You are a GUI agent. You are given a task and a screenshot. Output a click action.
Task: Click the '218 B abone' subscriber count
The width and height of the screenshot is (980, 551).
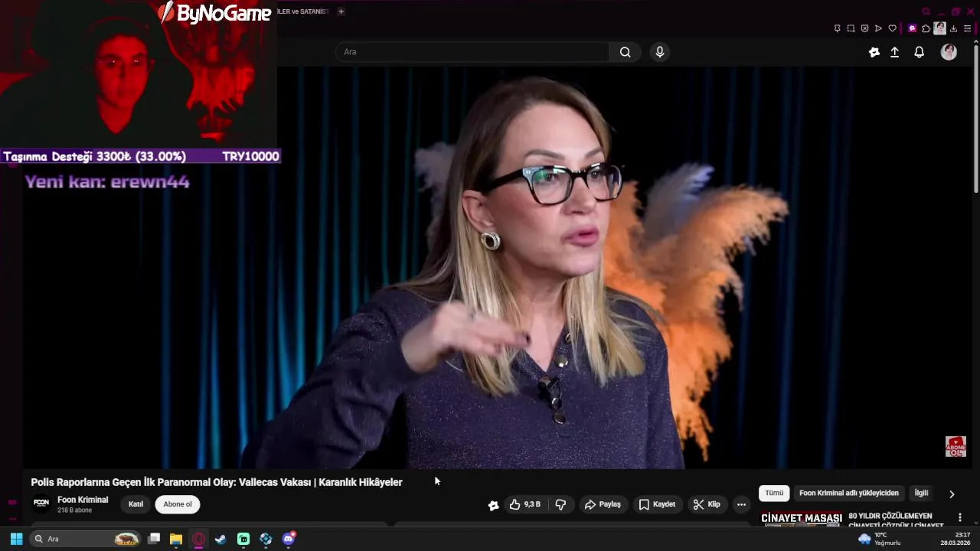pos(74,510)
